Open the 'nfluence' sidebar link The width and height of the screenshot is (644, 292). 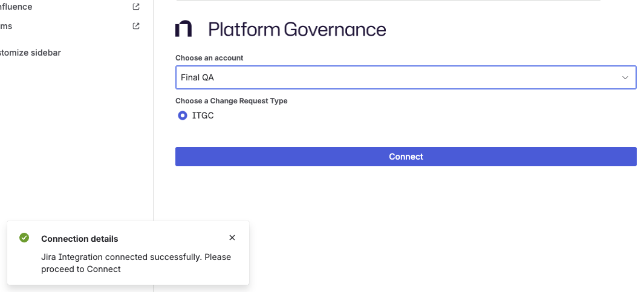16,7
